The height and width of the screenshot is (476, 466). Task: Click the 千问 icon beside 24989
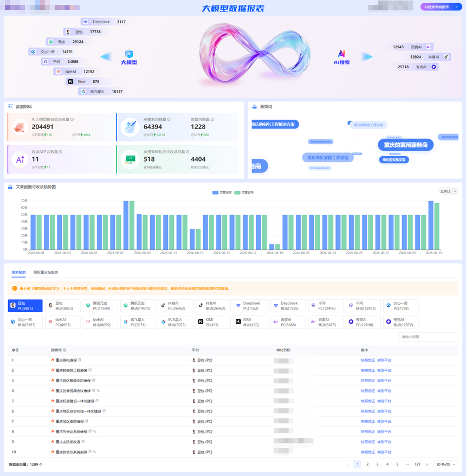coord(46,62)
